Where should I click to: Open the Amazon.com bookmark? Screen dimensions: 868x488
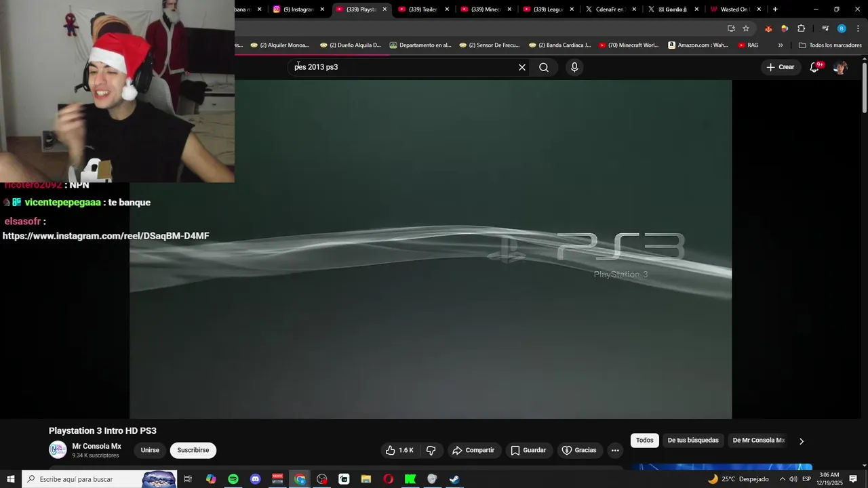698,45
